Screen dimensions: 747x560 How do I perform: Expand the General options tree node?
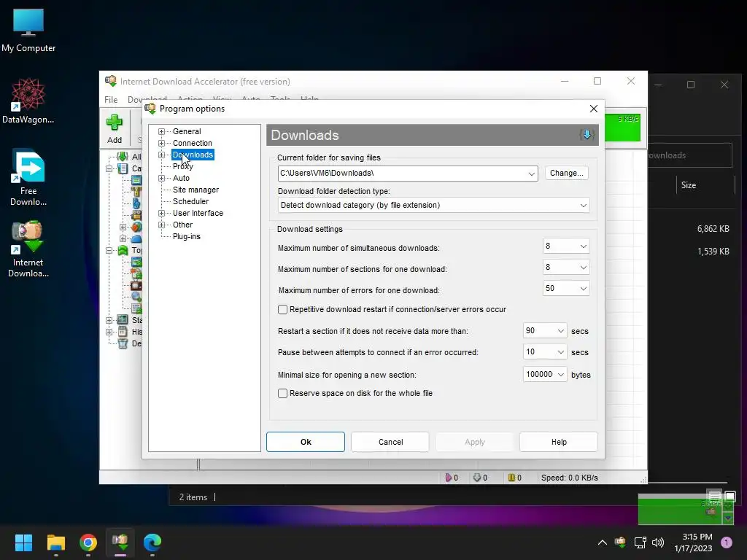161,131
